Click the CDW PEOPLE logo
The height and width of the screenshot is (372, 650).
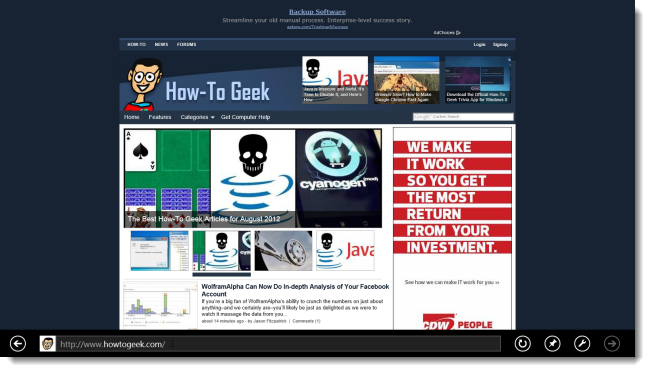click(458, 323)
